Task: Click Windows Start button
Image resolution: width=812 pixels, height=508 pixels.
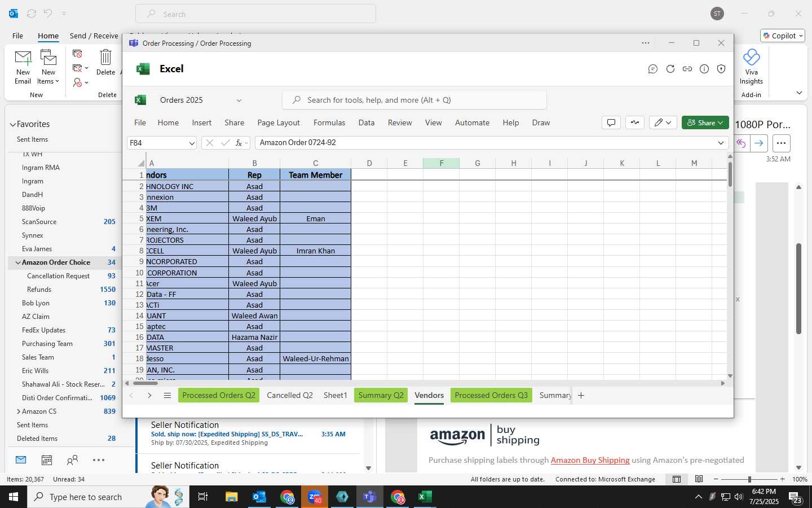Action: [14, 497]
